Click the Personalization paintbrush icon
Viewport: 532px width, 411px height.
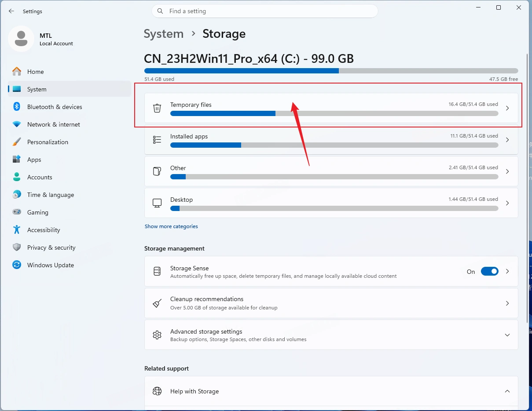17,142
